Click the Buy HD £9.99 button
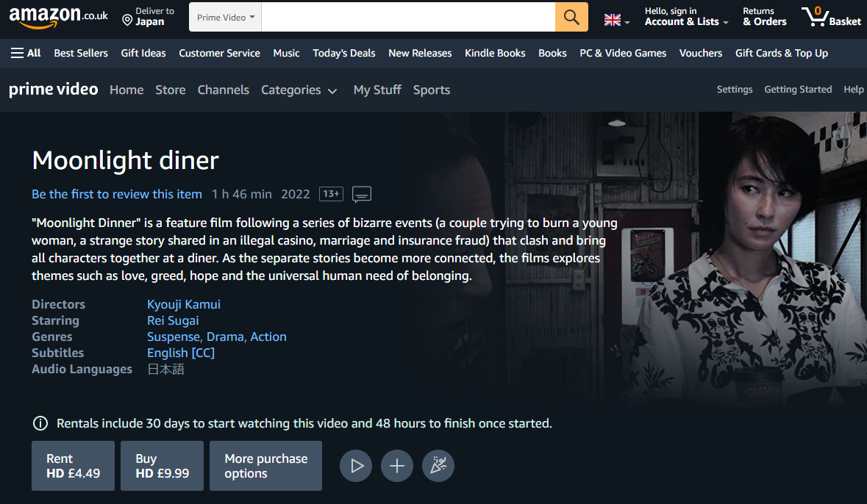This screenshot has width=867, height=504. 162,466
